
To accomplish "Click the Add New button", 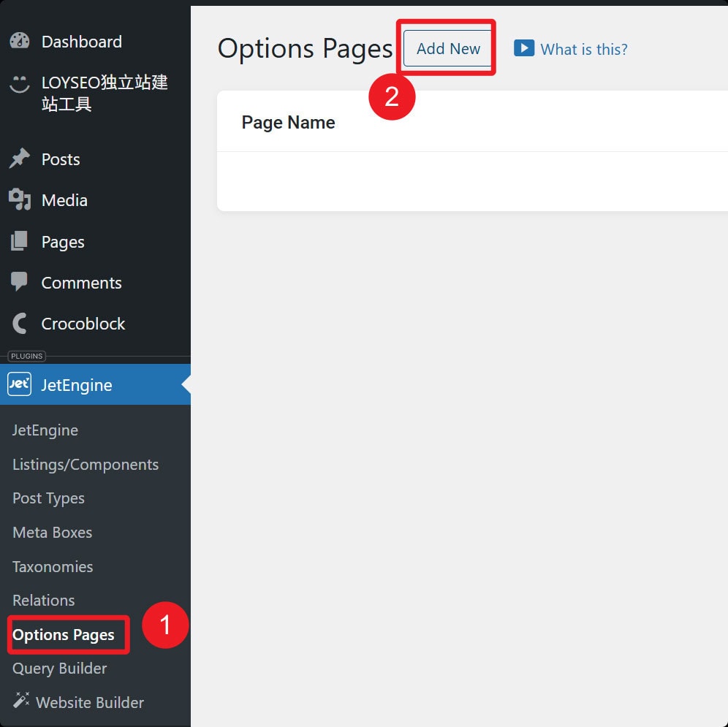I will pyautogui.click(x=447, y=48).
